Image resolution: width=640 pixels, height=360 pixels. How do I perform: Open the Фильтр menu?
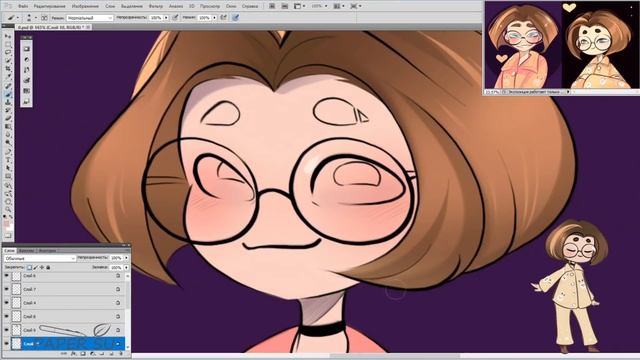(x=156, y=7)
